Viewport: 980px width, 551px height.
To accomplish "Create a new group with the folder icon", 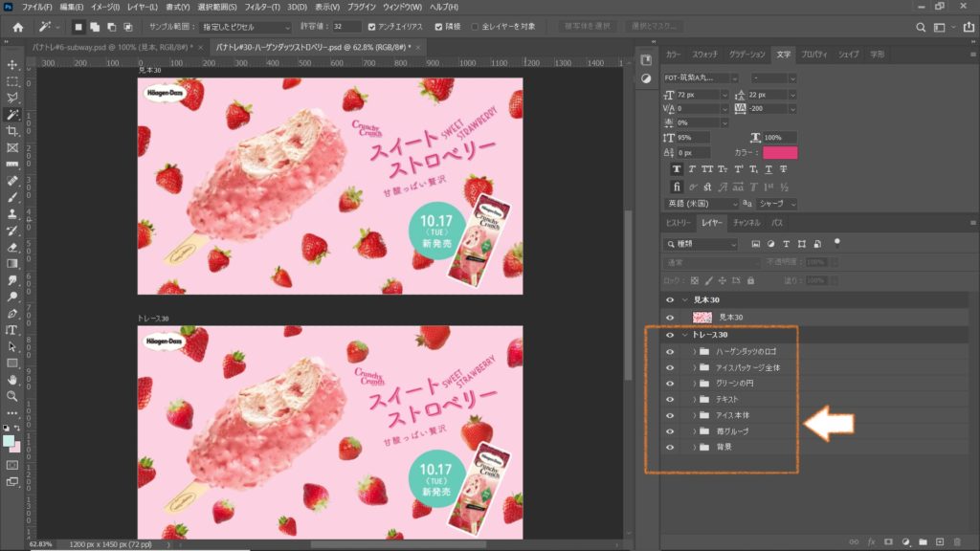I will 923,542.
